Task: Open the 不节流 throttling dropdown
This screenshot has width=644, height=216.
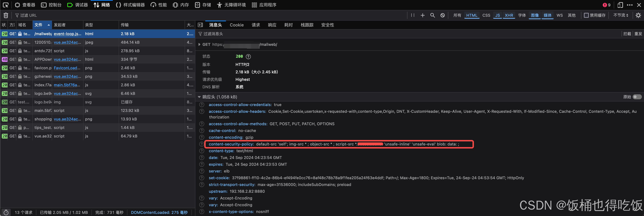Action: (x=621, y=15)
